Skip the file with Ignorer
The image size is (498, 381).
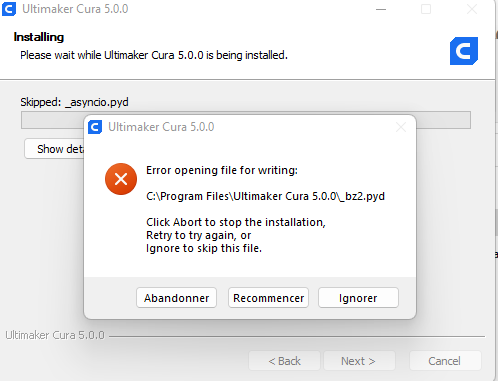[358, 298]
